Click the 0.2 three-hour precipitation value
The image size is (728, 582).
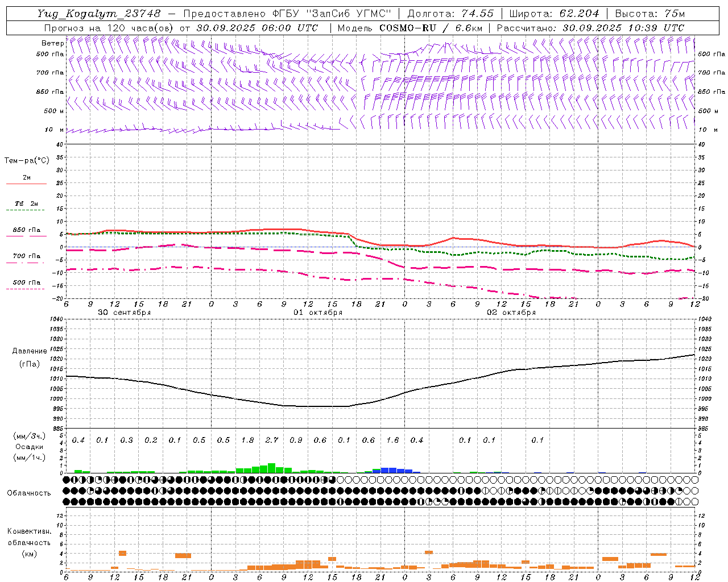151,440
